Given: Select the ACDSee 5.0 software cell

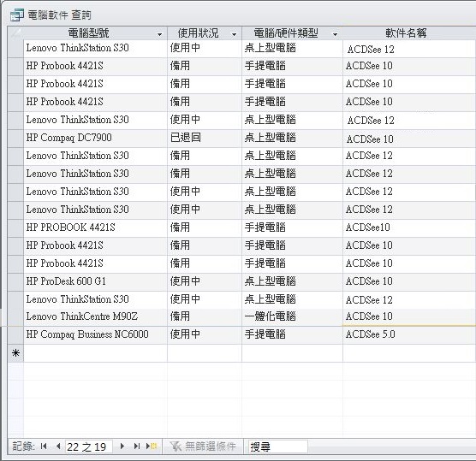Looking at the screenshot, I should tap(409, 334).
